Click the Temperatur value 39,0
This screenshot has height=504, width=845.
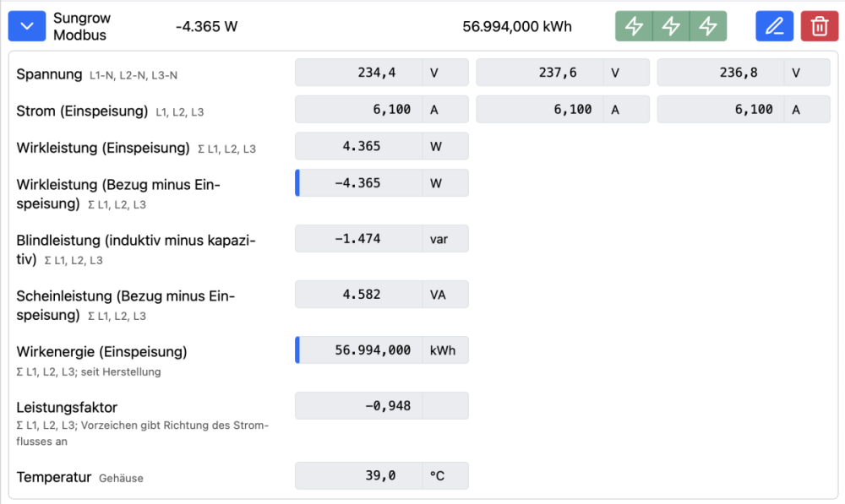tap(359, 475)
